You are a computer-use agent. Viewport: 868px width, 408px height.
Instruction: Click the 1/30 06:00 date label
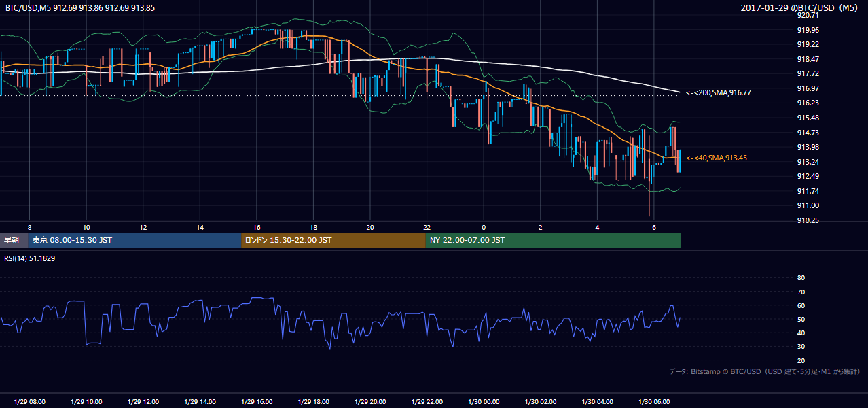[653, 402]
